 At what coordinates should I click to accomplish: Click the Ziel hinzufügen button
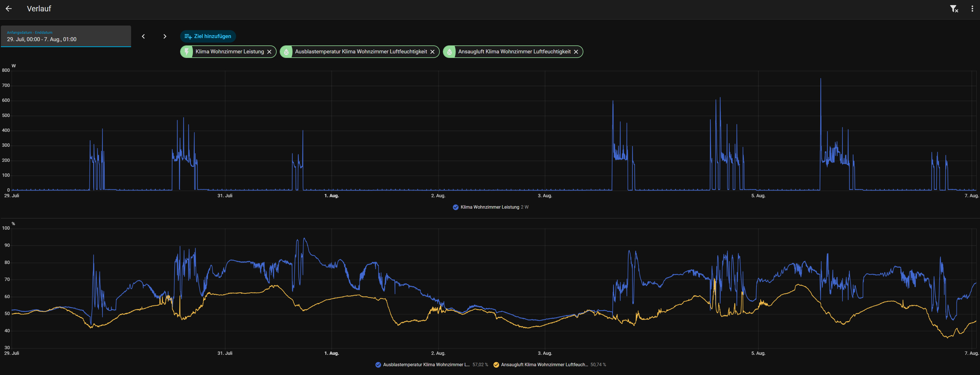(208, 37)
